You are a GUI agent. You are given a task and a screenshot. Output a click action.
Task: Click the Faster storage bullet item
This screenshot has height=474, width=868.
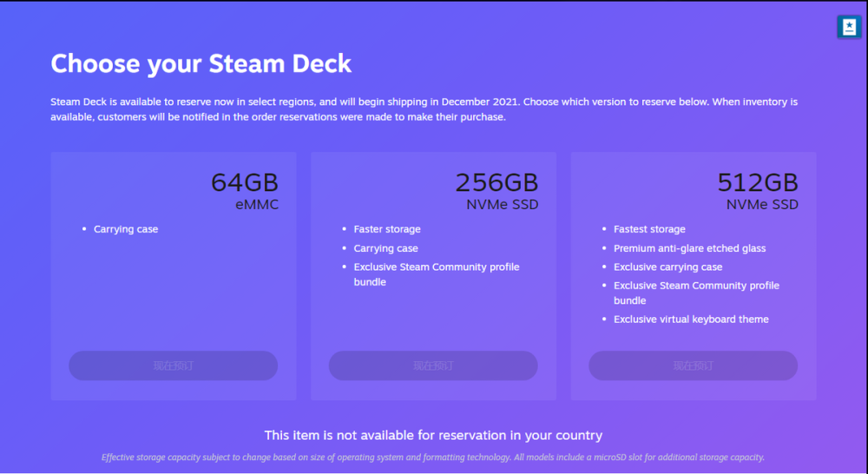point(387,229)
